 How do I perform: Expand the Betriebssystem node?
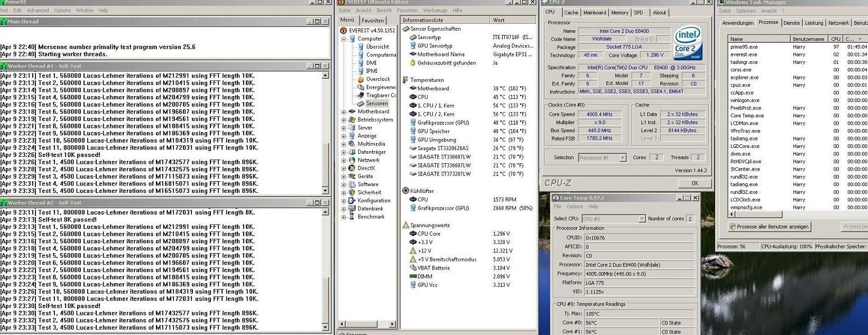[344, 120]
